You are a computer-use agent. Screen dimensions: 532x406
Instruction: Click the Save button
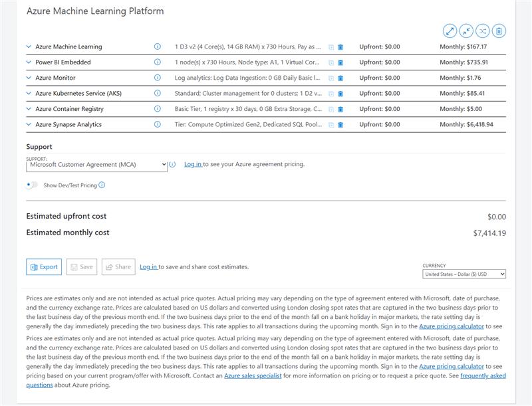click(82, 267)
